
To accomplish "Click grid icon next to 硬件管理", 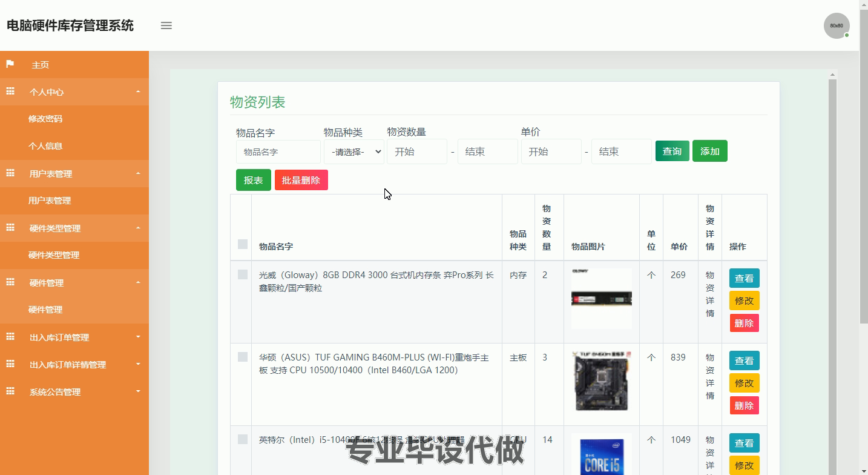I will coord(10,282).
